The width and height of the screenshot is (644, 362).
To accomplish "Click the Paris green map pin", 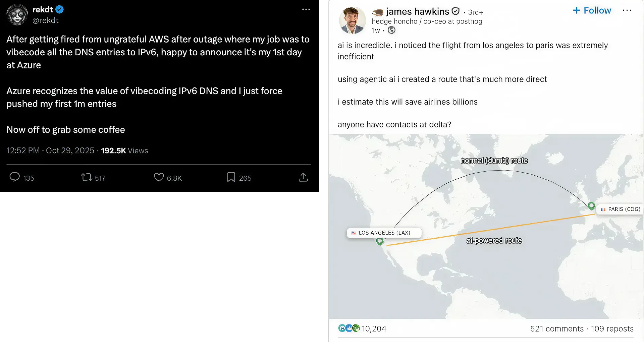I will pyautogui.click(x=591, y=205).
